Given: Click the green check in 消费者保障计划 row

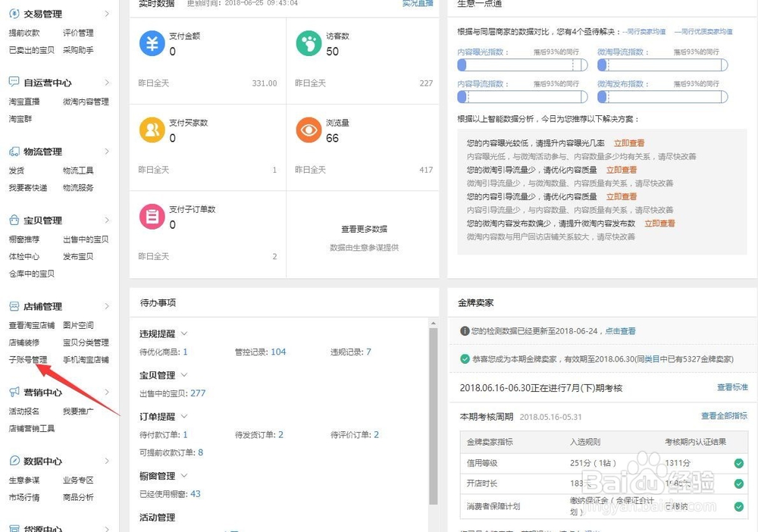Looking at the screenshot, I should (x=738, y=506).
